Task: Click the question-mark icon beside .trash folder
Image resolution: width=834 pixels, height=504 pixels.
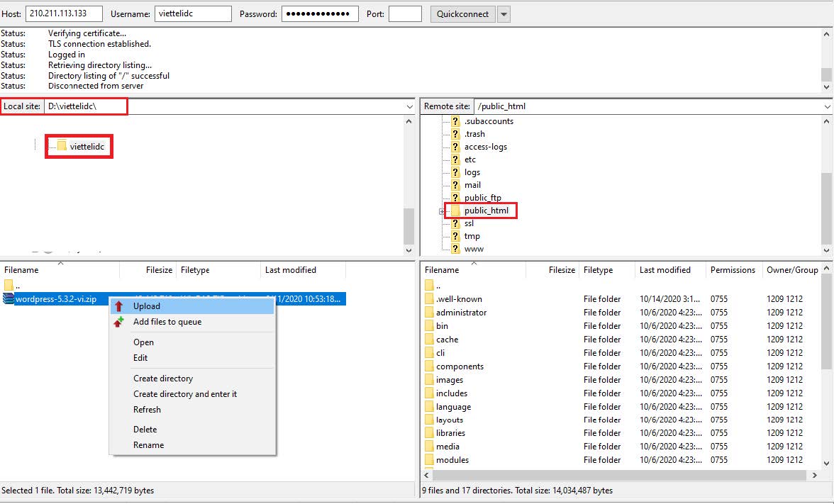Action: pyautogui.click(x=455, y=133)
